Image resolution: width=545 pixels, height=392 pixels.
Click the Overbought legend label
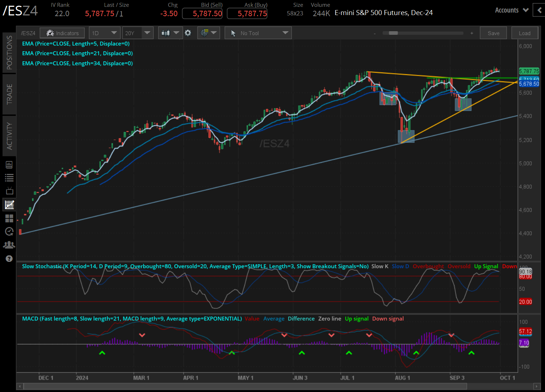click(x=428, y=266)
